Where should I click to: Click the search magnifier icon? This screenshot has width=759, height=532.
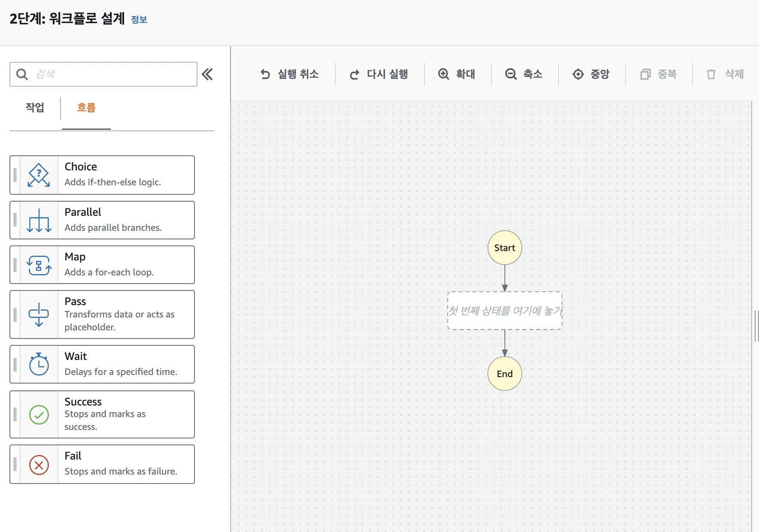click(x=22, y=74)
